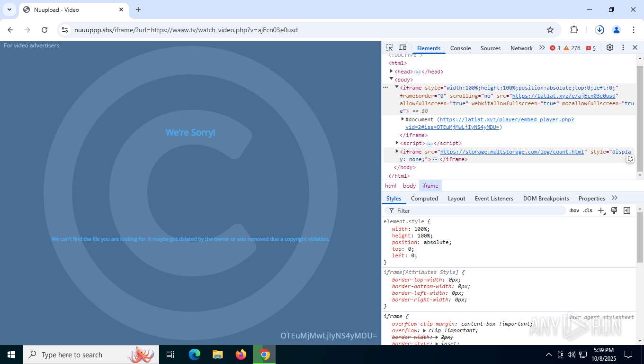
Task: Show more style sidebar tabs chevron
Action: tap(615, 198)
